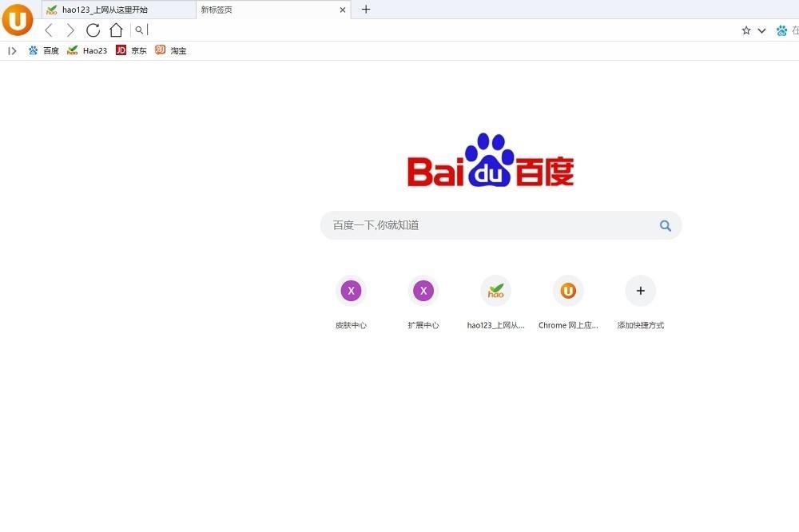Go to the browser home page

coord(116,30)
